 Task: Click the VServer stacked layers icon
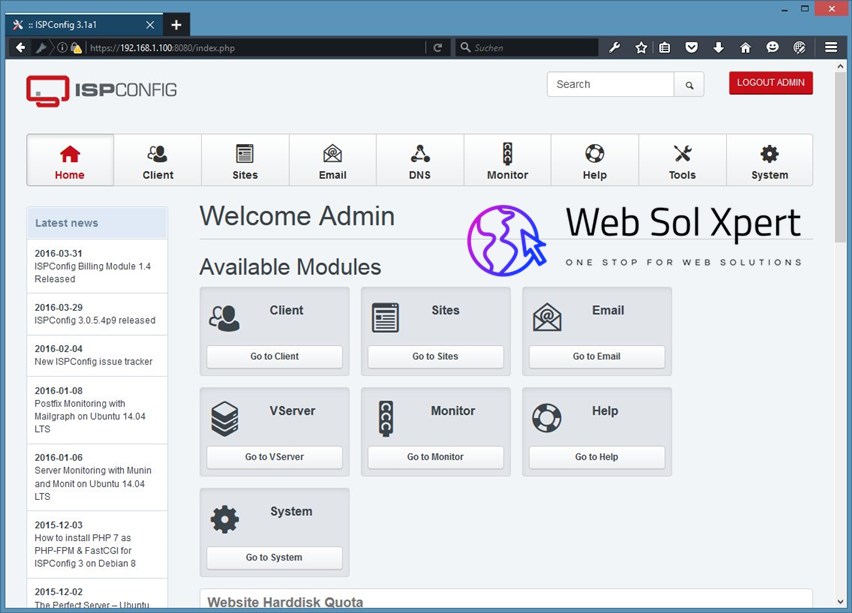(x=224, y=418)
